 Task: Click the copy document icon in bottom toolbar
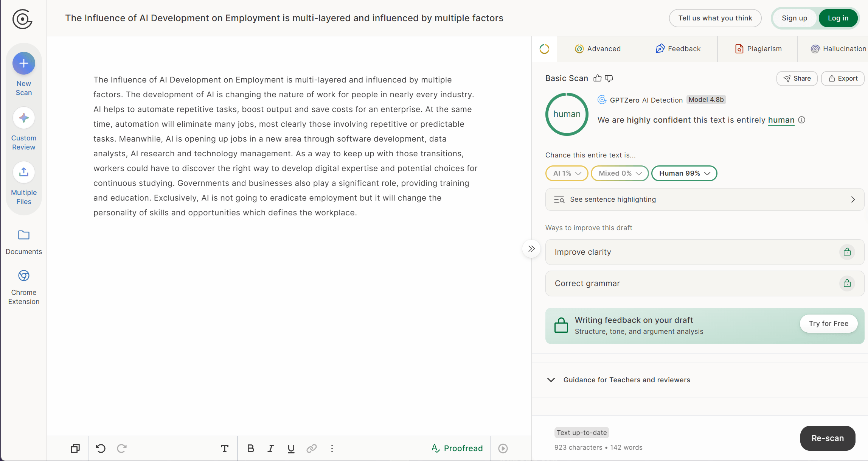pyautogui.click(x=75, y=449)
